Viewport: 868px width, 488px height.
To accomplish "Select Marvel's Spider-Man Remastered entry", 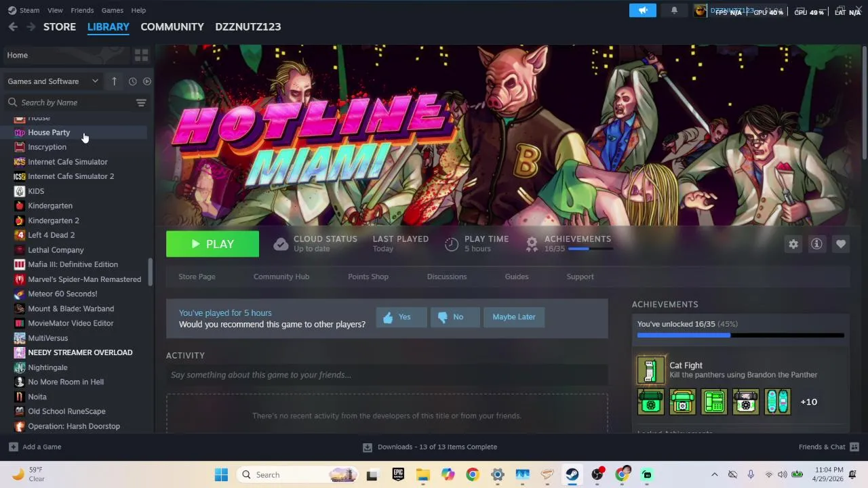I will [75, 279].
